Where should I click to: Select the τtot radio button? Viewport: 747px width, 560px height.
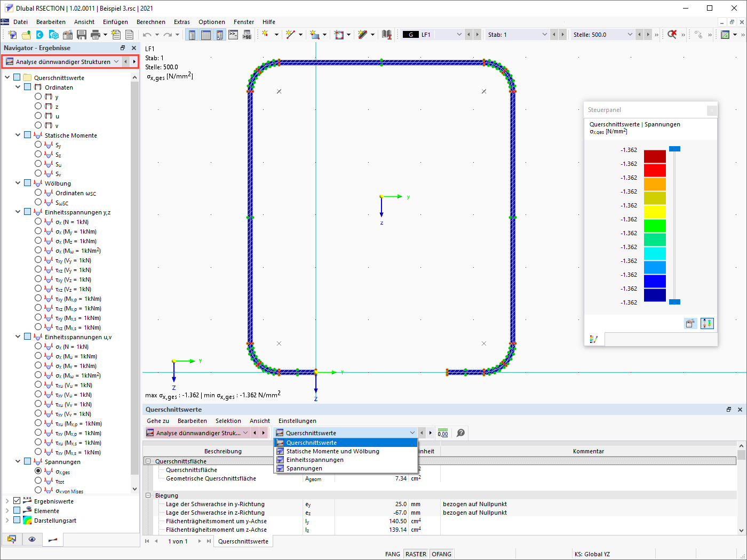38,481
